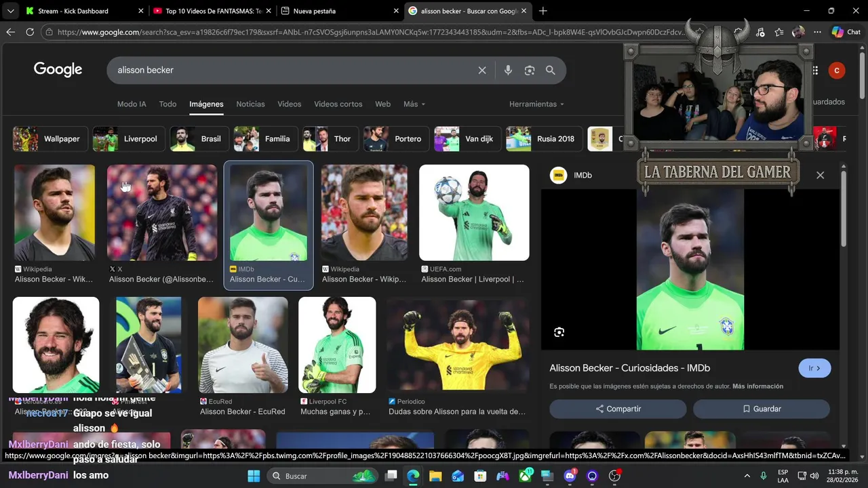The width and height of the screenshot is (868, 488).
Task: Filter images by Brasil chip
Action: 199,139
